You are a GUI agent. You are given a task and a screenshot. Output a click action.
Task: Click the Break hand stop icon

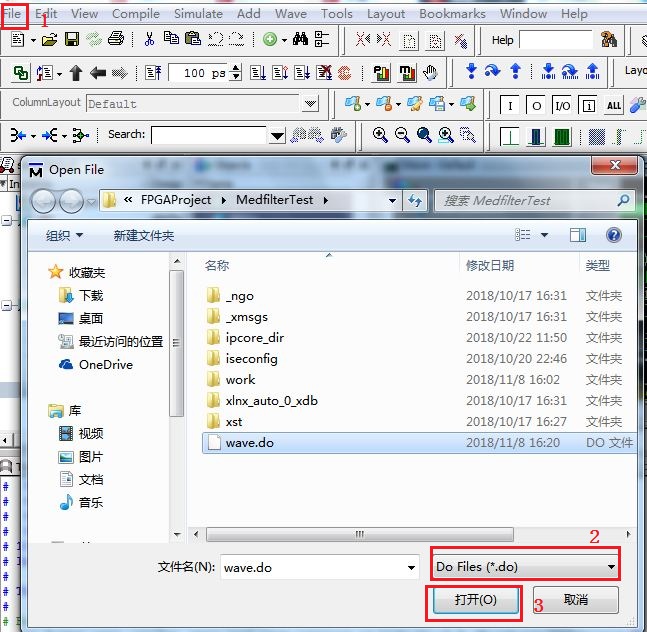tap(430, 73)
